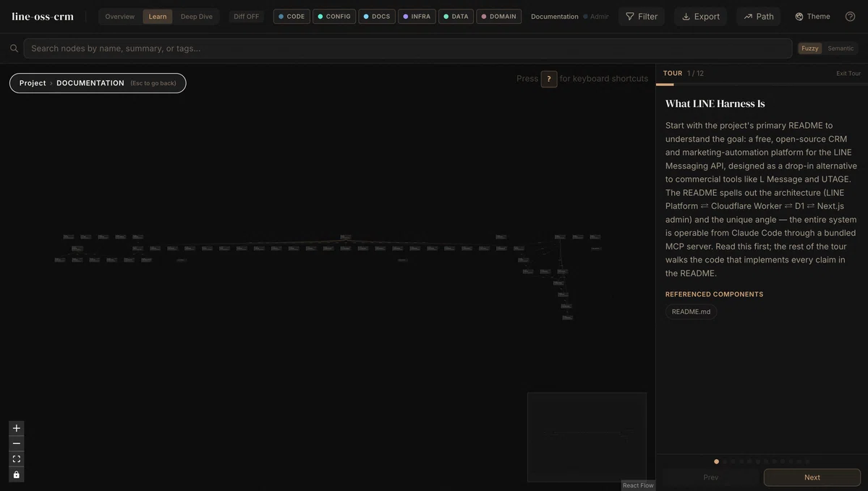868x491 pixels.
Task: Select the Learn tab
Action: (158, 17)
